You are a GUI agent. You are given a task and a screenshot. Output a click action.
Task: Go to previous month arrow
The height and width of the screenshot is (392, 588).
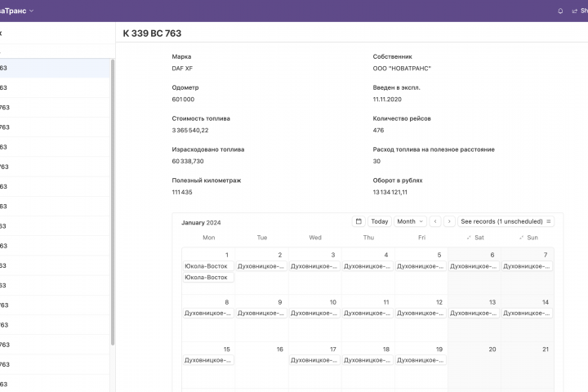click(x=435, y=221)
